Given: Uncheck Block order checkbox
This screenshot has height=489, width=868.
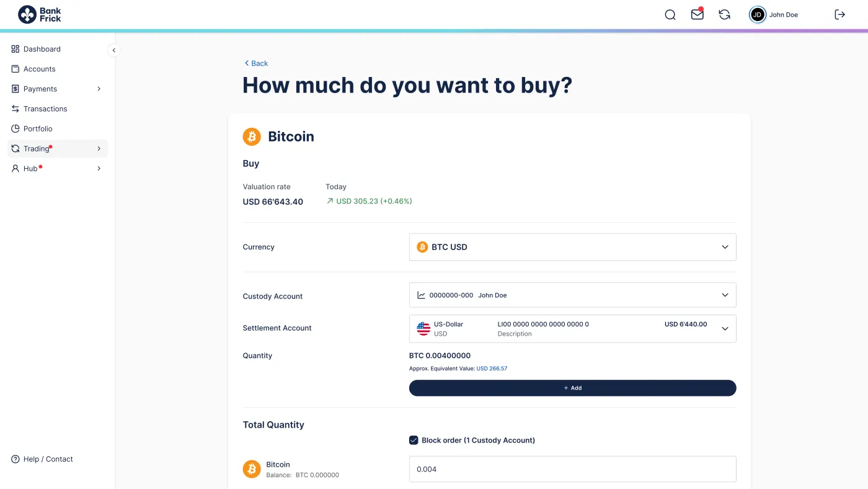Looking at the screenshot, I should [x=414, y=441].
